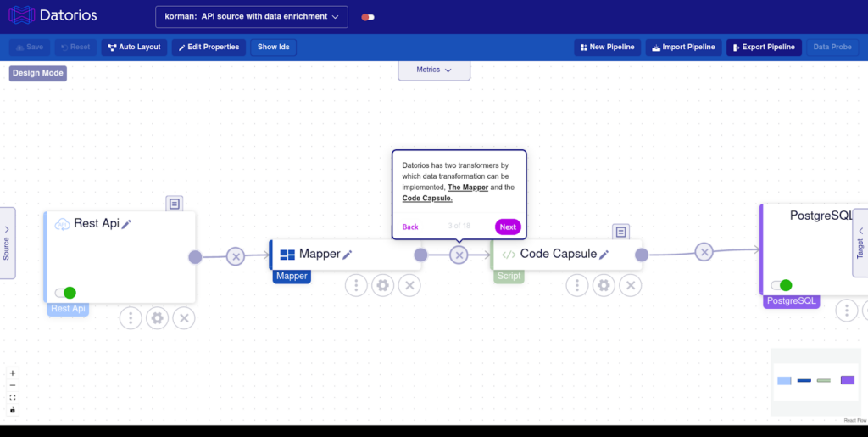Image resolution: width=868 pixels, height=437 pixels.
Task: Remove edge between Rest Api and Mapper
Action: pos(236,256)
